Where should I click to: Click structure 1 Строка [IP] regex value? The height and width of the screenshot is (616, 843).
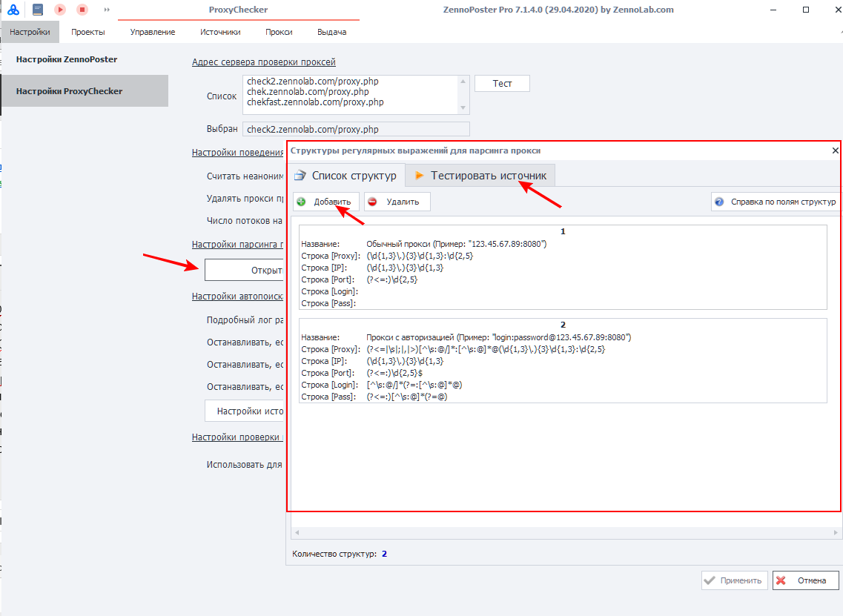coord(405,267)
